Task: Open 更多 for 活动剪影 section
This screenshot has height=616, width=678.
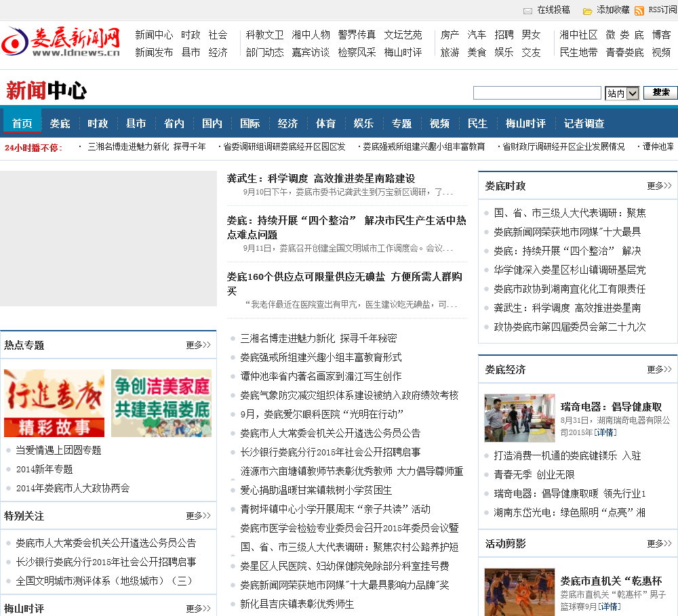Action: tap(659, 543)
